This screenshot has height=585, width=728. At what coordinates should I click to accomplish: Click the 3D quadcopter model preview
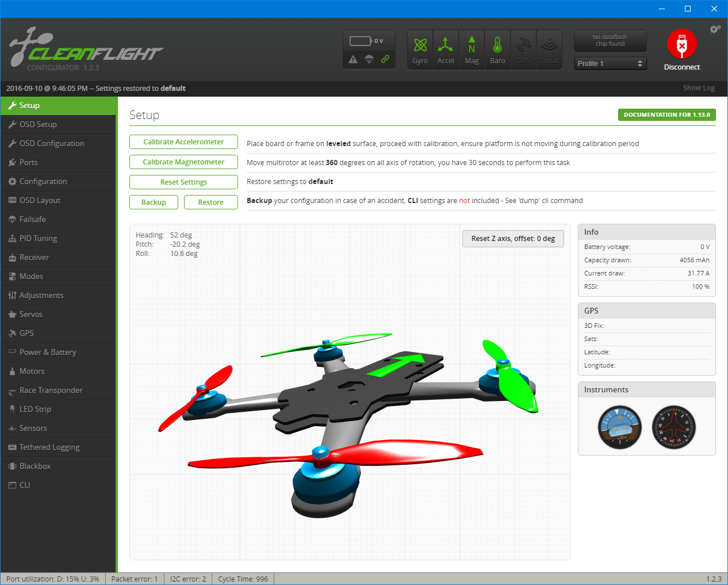coord(350,392)
